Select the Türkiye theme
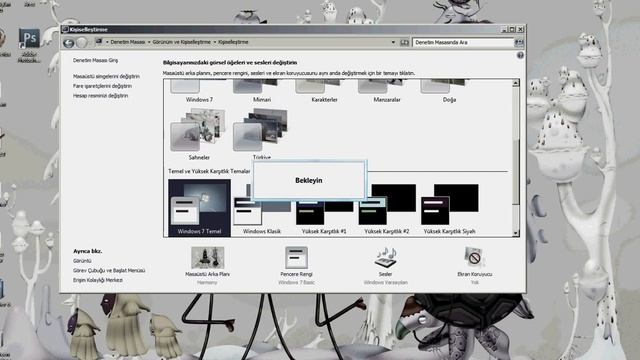This screenshot has height=360, width=640. point(262,134)
